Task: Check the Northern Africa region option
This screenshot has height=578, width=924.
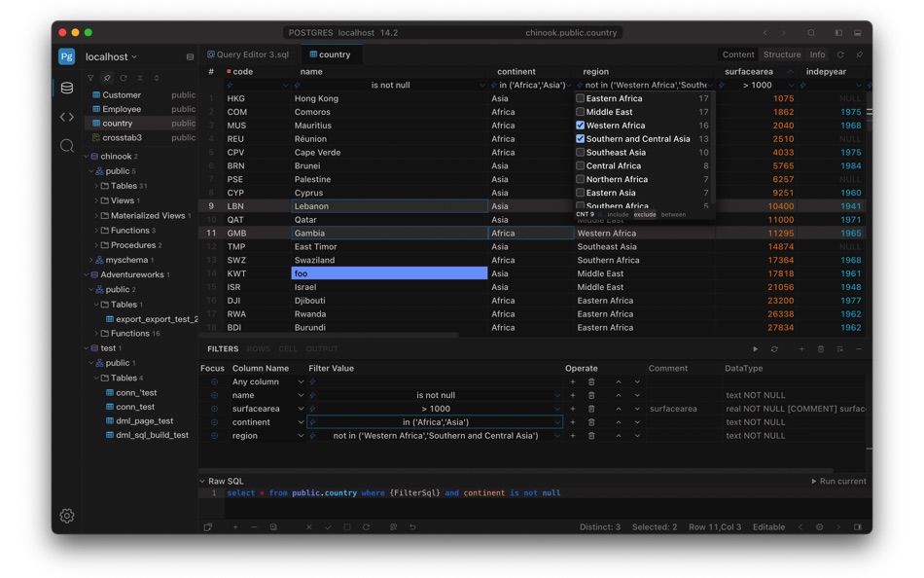Action: pos(580,179)
